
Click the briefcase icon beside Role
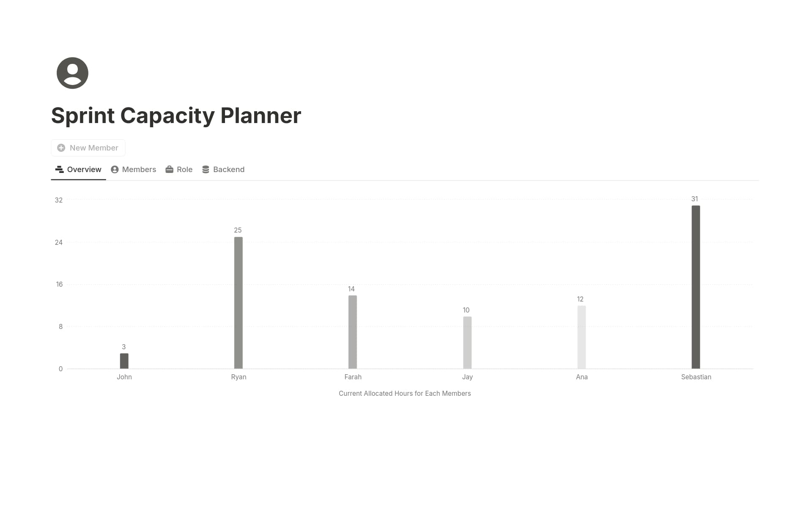[x=169, y=169]
